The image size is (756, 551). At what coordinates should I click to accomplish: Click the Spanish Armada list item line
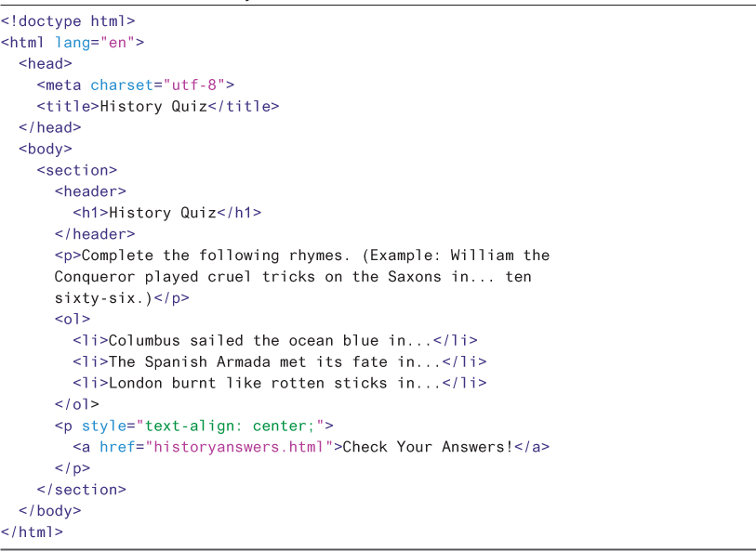click(279, 361)
